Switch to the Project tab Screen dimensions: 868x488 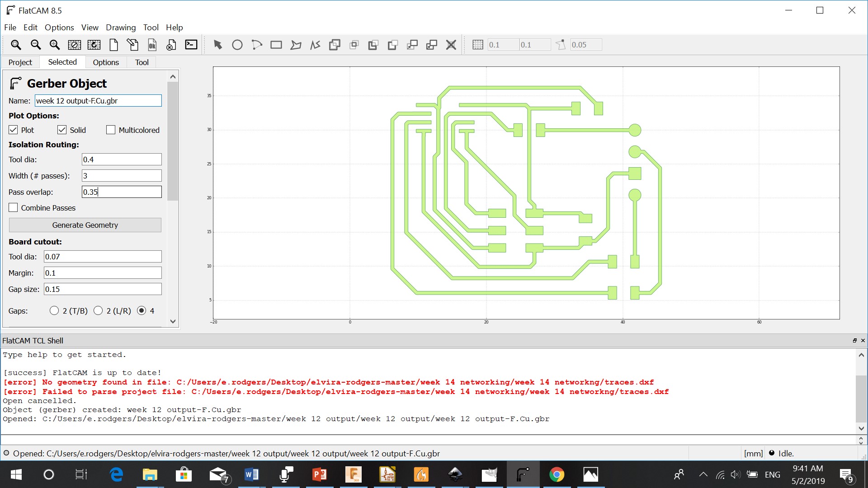[20, 62]
